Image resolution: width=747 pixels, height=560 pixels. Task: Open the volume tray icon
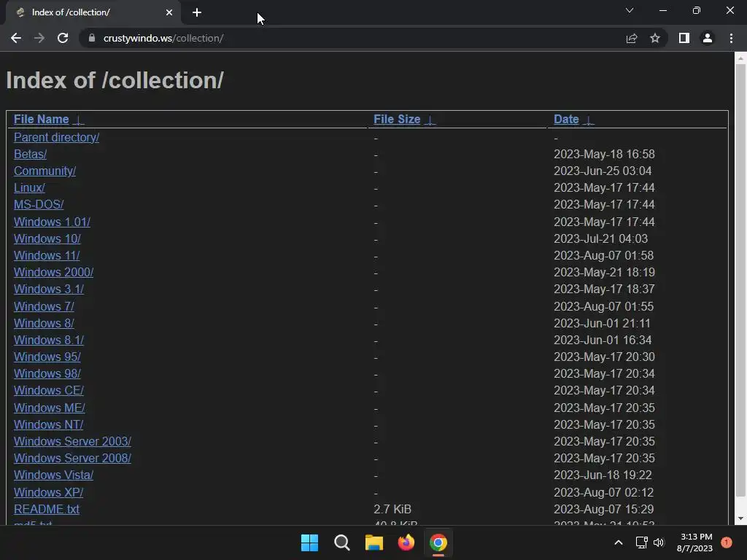pos(659,542)
